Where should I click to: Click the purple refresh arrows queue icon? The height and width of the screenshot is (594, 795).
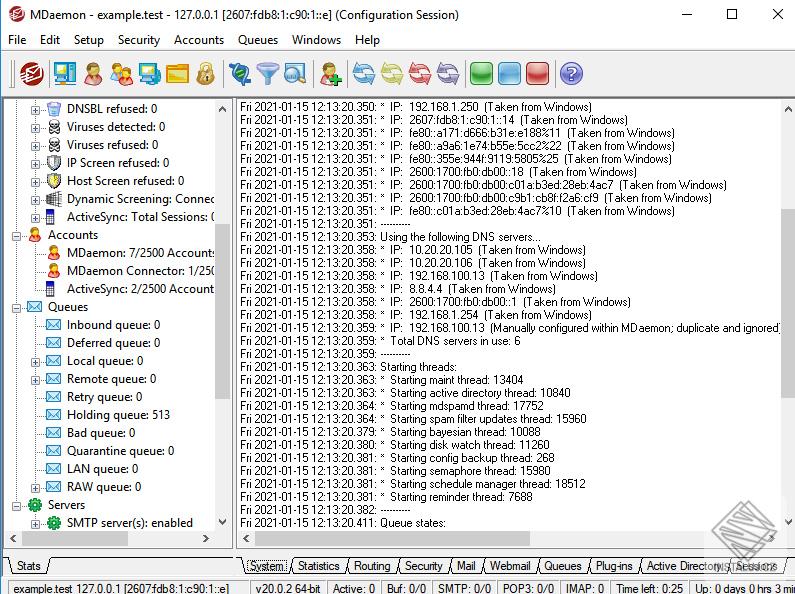[x=448, y=73]
